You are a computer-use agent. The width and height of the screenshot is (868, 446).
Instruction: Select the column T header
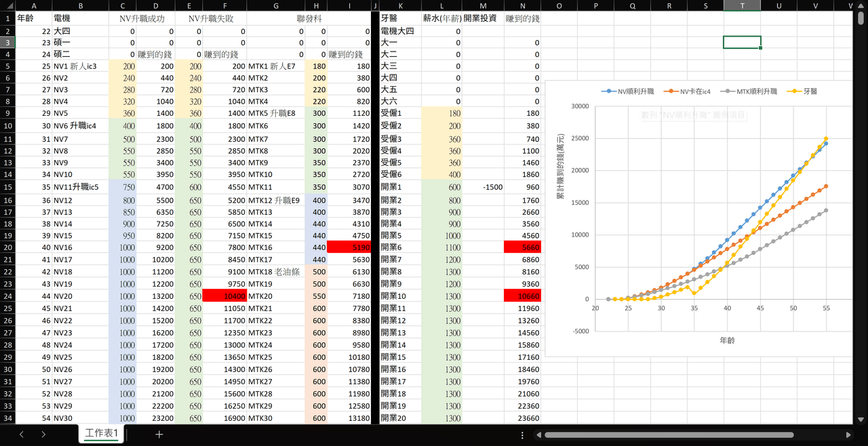742,5
